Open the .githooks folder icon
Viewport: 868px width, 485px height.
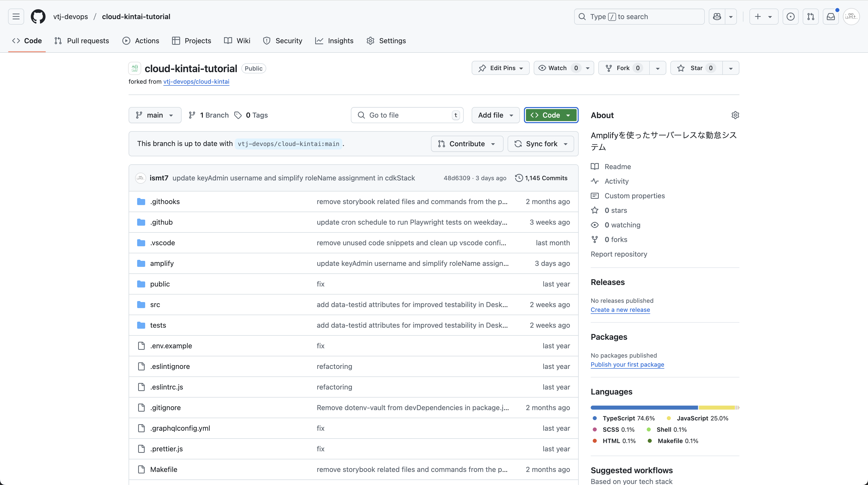coord(141,202)
